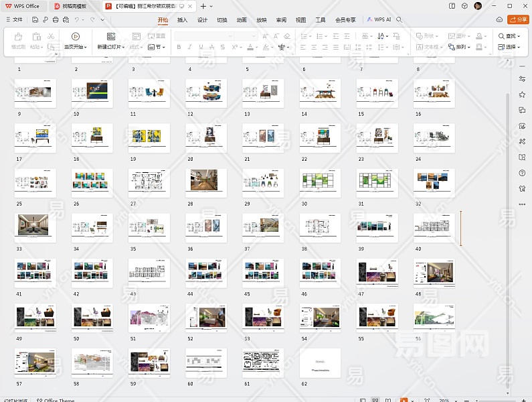
Task: Toggle underline text formatting
Action: coord(201,48)
